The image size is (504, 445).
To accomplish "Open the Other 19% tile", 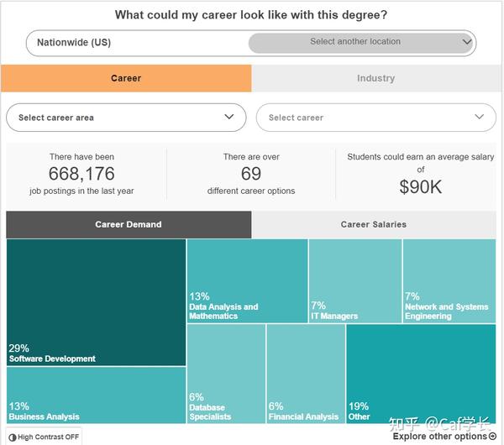I will tap(421, 374).
